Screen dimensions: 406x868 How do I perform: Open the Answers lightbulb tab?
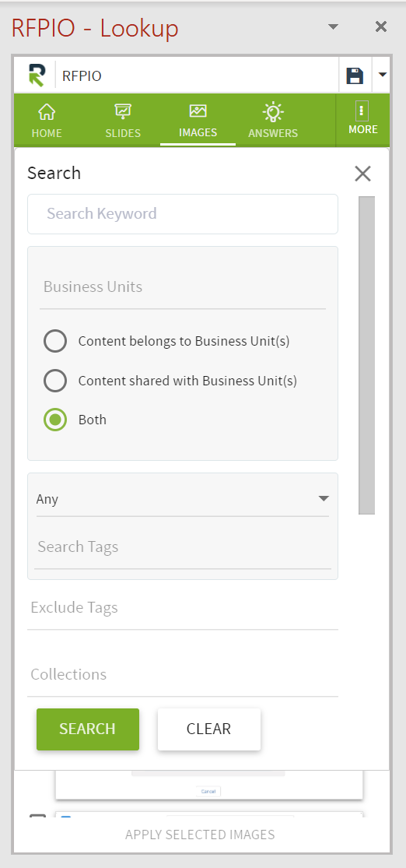(x=273, y=120)
